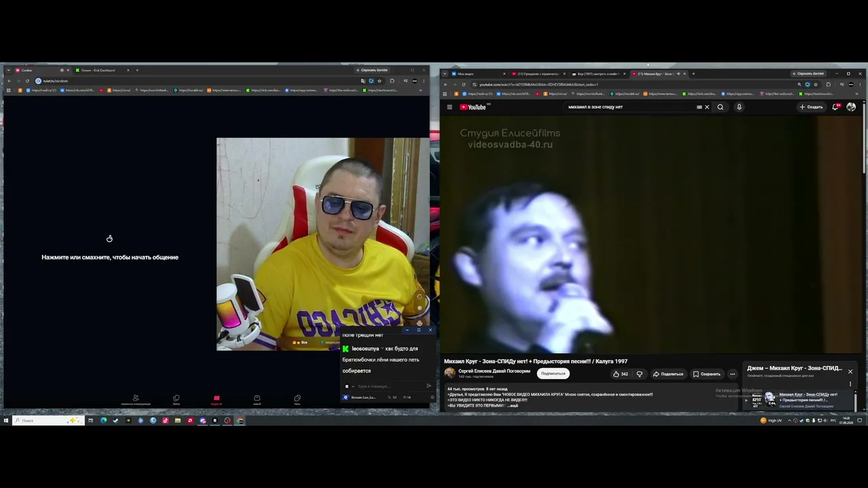Run the YouTube search with the magnifier button
Image resolution: width=868 pixels, height=488 pixels.
tap(720, 107)
